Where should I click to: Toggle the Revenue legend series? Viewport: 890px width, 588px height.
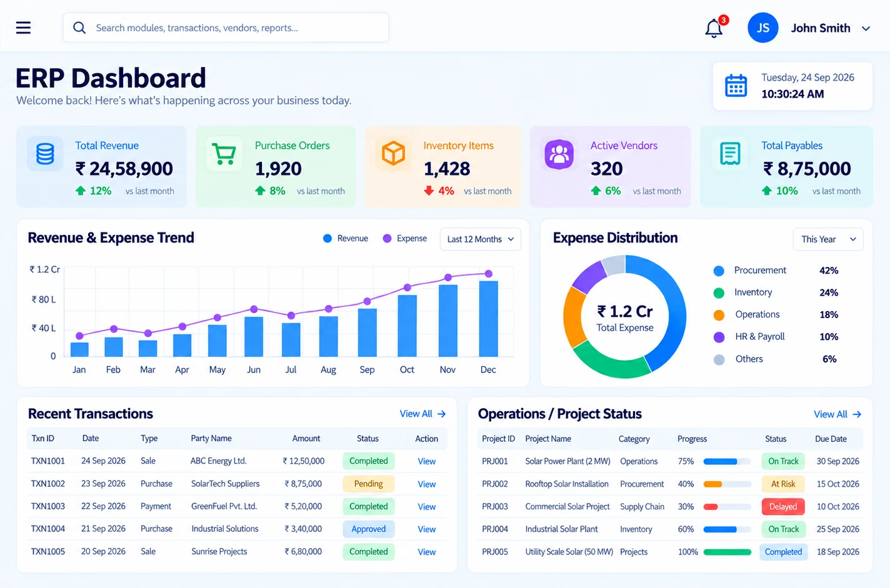[x=346, y=239]
